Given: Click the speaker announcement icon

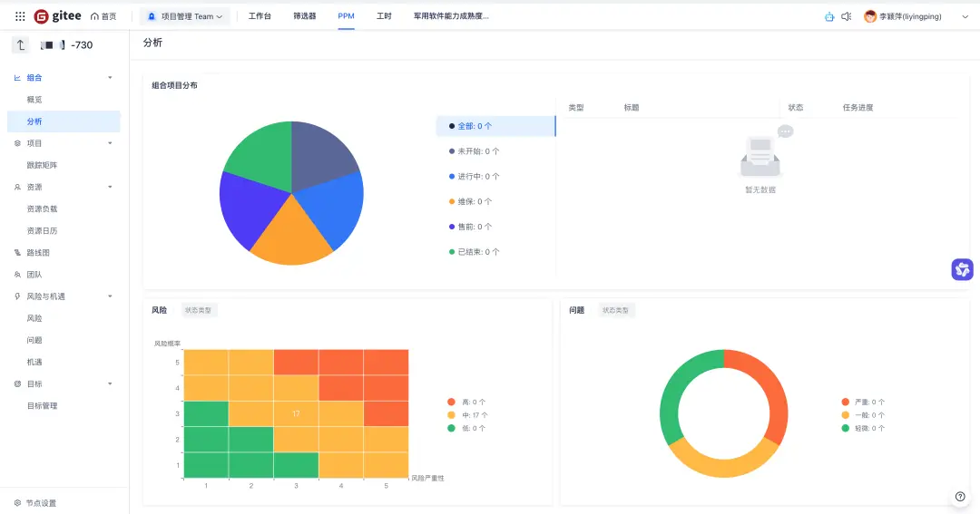Looking at the screenshot, I should pos(847,17).
